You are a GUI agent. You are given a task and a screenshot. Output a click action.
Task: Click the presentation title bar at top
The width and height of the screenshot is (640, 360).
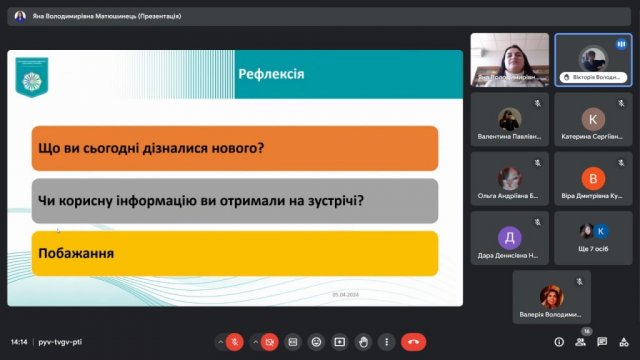(319, 16)
